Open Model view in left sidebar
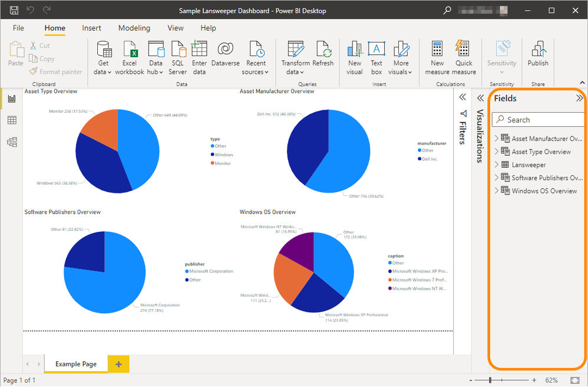This screenshot has width=588, height=387. pos(12,142)
